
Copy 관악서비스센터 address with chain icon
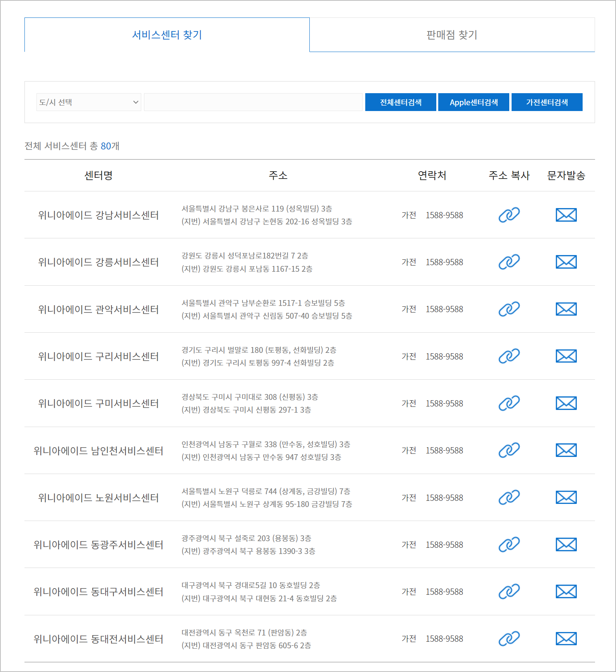(x=509, y=309)
